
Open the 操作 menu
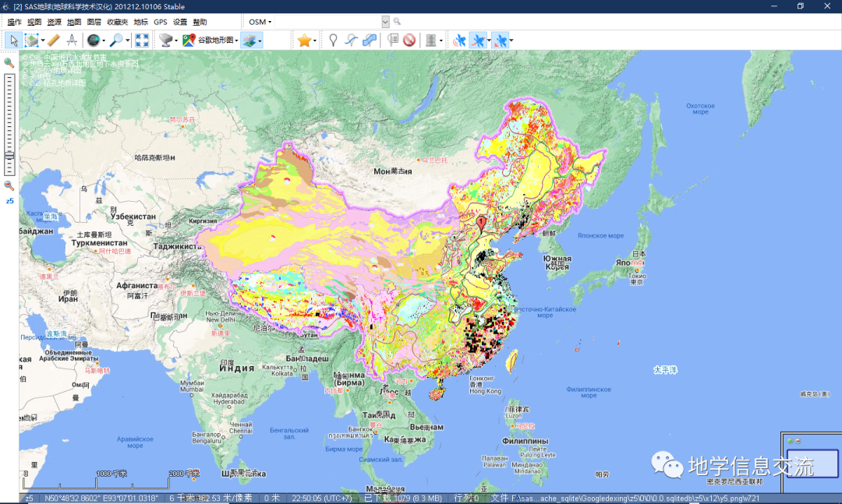pyautogui.click(x=14, y=22)
